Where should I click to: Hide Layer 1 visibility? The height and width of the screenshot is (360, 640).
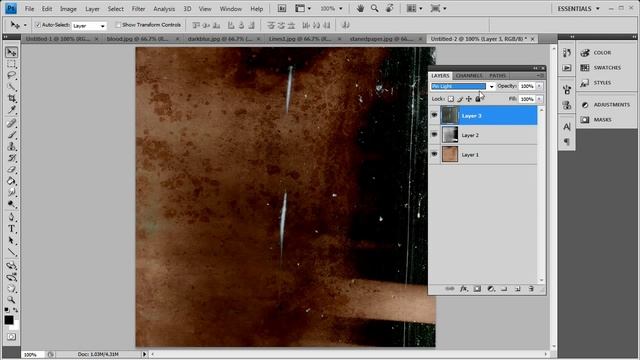point(434,154)
